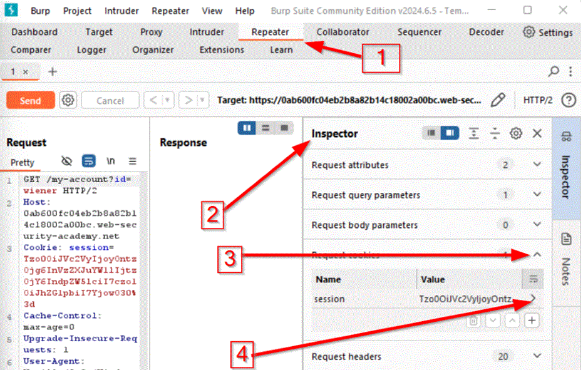588x370 pixels.
Task: Expand the Request headers section
Action: pos(536,356)
